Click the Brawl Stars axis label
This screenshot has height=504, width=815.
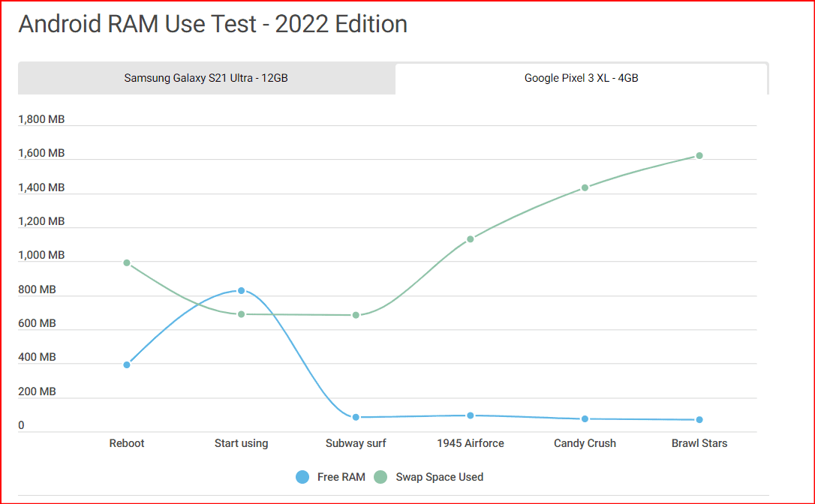699,443
